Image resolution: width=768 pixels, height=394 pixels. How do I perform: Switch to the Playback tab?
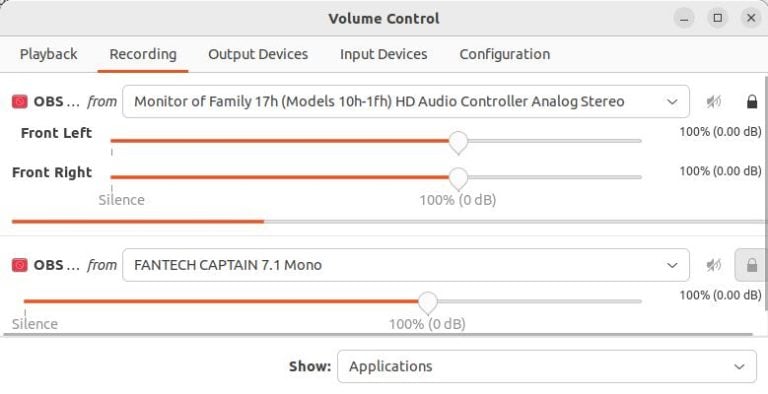tap(48, 54)
